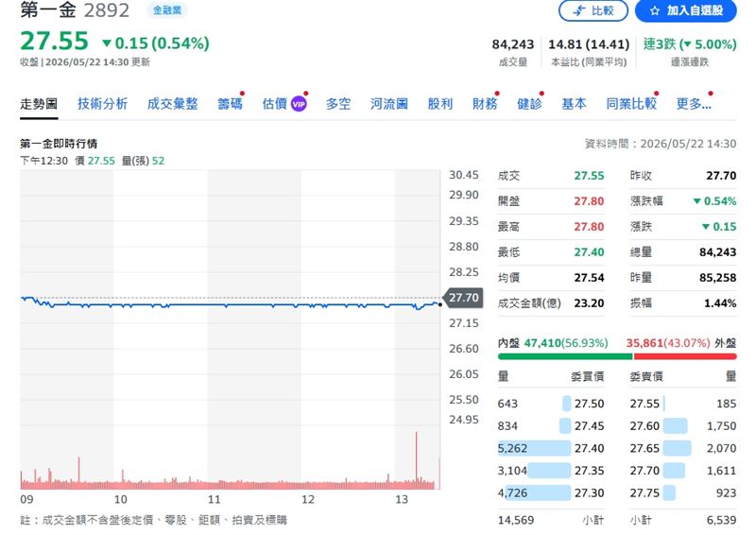
Task: Open the 技術分析 tab
Action: (103, 104)
